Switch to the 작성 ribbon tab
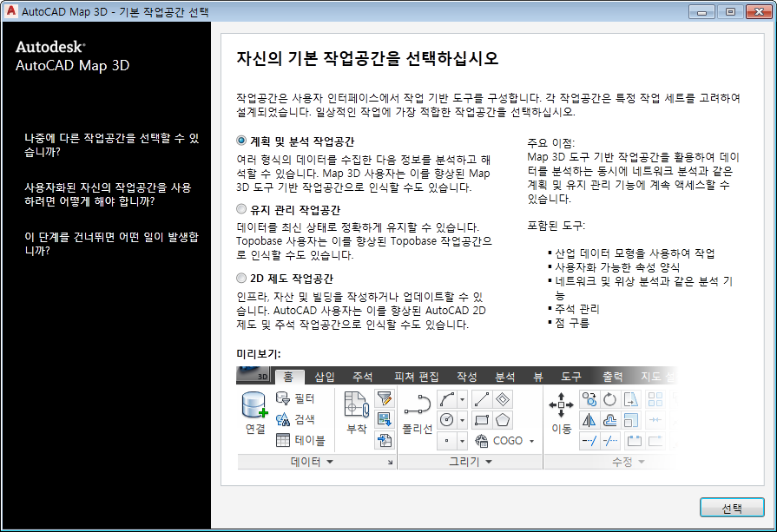The height and width of the screenshot is (532, 777). (x=467, y=377)
